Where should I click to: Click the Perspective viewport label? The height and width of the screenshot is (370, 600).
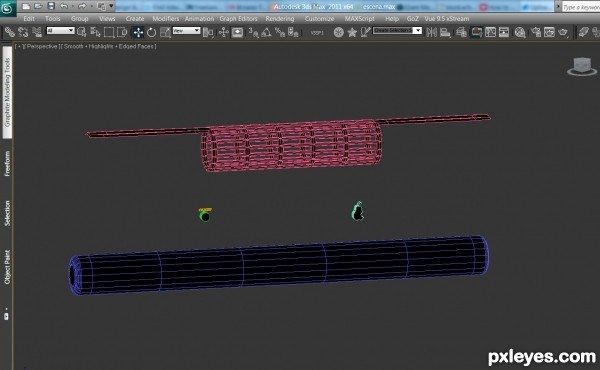tap(41, 46)
